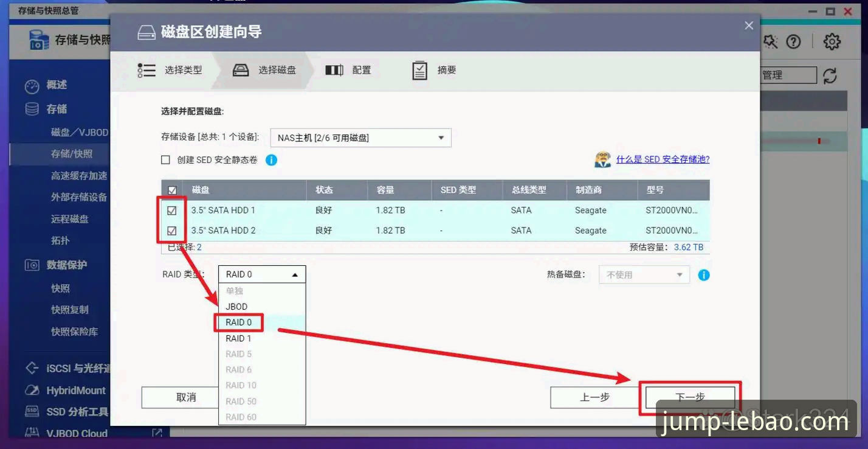Close the 磁盘区创建向导 dialog
868x449 pixels.
(x=749, y=26)
